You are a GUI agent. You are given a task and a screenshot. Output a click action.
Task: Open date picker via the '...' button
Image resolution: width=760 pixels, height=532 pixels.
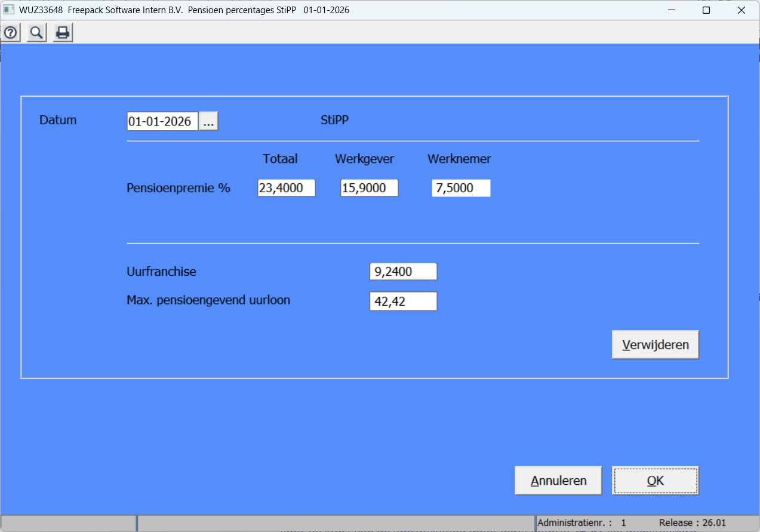tap(208, 121)
